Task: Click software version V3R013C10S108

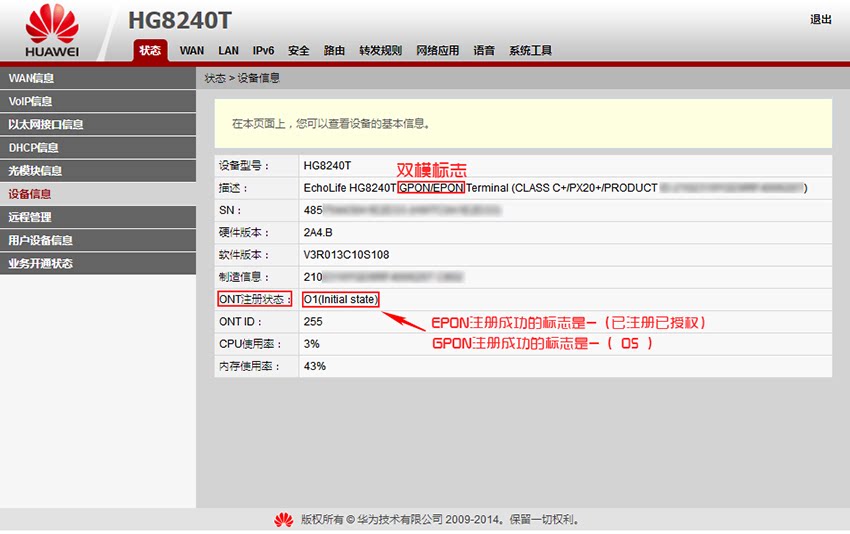Action: tap(346, 255)
